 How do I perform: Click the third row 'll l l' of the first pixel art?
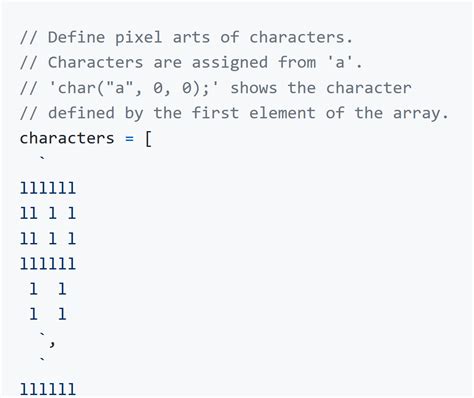[48, 239]
